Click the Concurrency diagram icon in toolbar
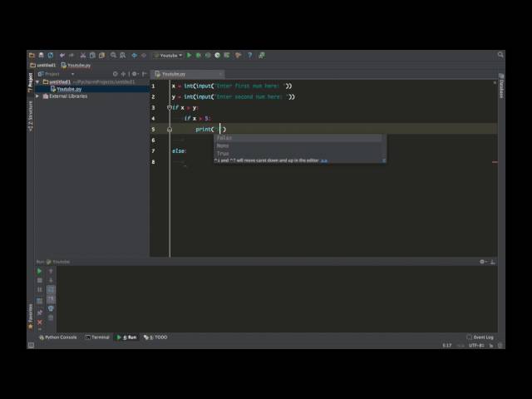This screenshot has height=399, width=532. tap(227, 55)
